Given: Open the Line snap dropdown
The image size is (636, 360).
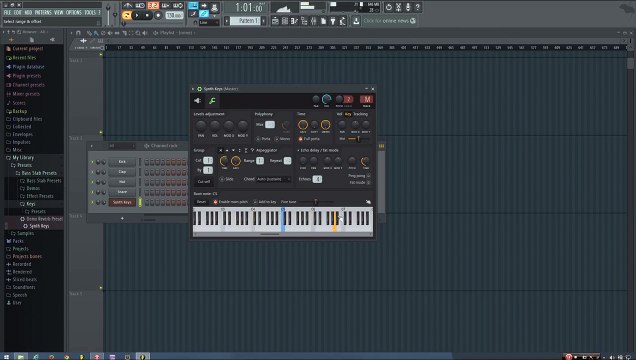Looking at the screenshot, I should (209, 23).
